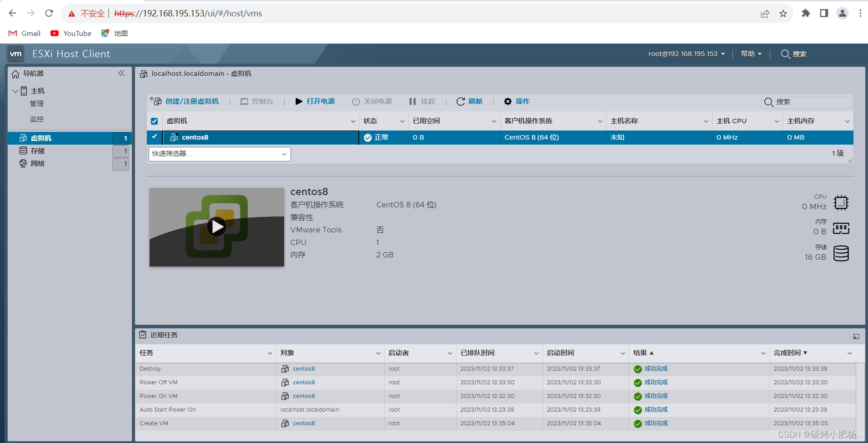Uncheck the centos8 row checkbox

pyautogui.click(x=155, y=136)
